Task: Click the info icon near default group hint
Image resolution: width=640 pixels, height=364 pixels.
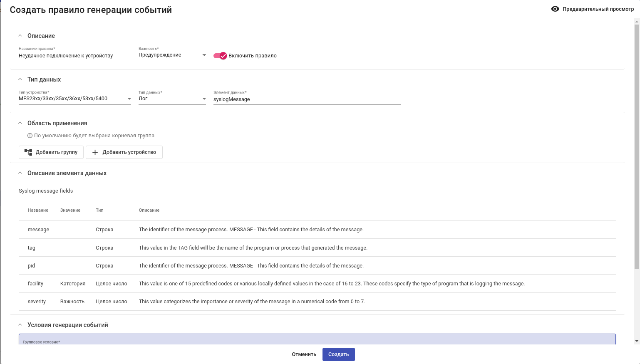Action: pos(30,136)
